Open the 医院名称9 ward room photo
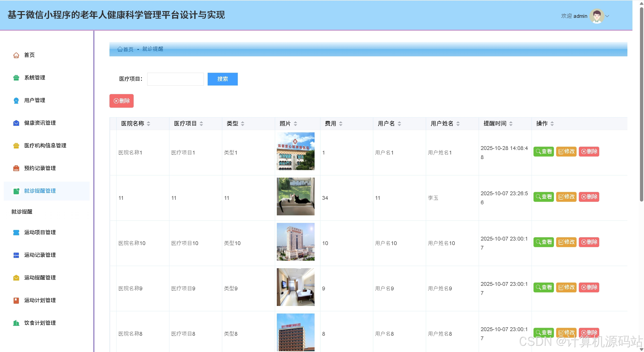This screenshot has width=644, height=352. pos(295,287)
